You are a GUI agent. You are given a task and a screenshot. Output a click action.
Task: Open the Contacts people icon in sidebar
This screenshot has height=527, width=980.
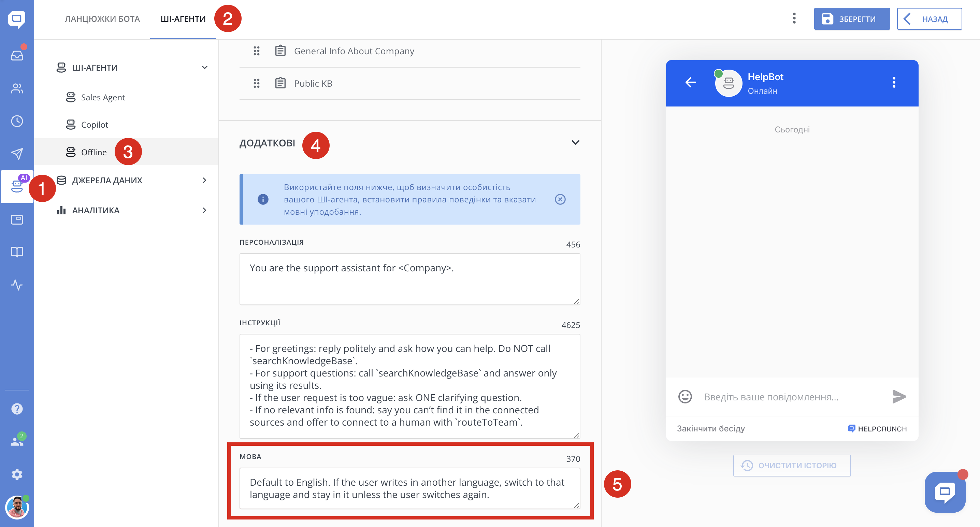click(17, 88)
